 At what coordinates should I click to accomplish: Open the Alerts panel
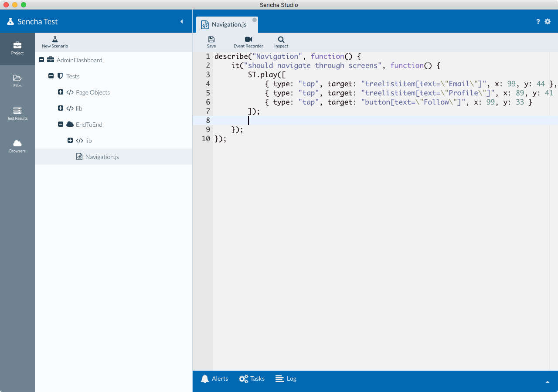[214, 379]
